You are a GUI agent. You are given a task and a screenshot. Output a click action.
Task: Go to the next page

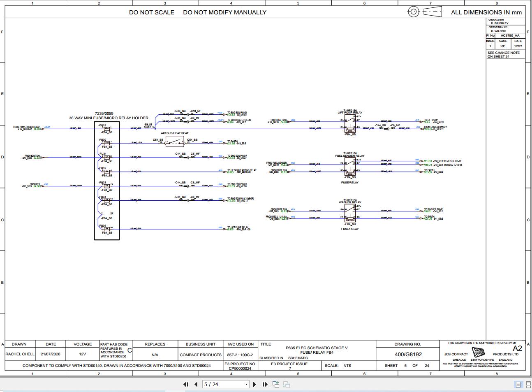(x=254, y=384)
